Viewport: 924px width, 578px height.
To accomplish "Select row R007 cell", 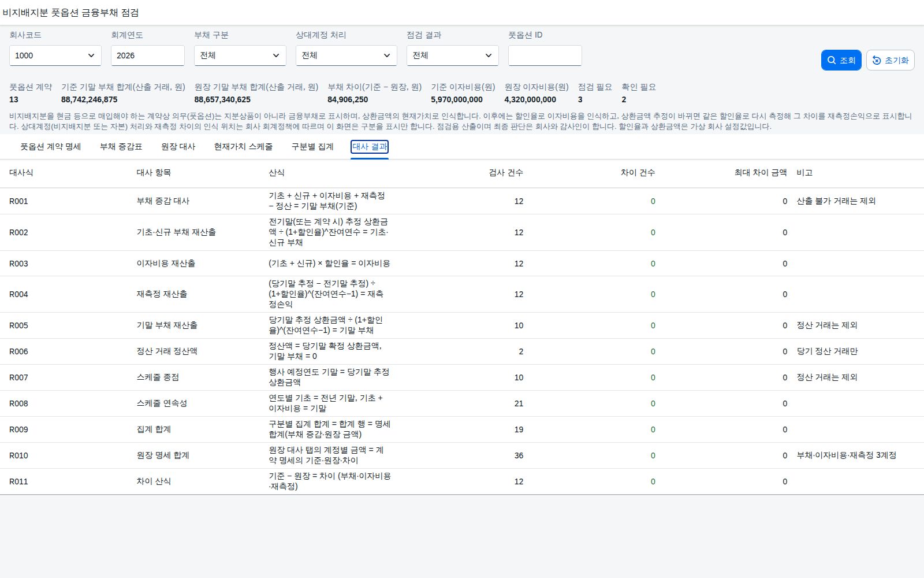I will (x=18, y=377).
